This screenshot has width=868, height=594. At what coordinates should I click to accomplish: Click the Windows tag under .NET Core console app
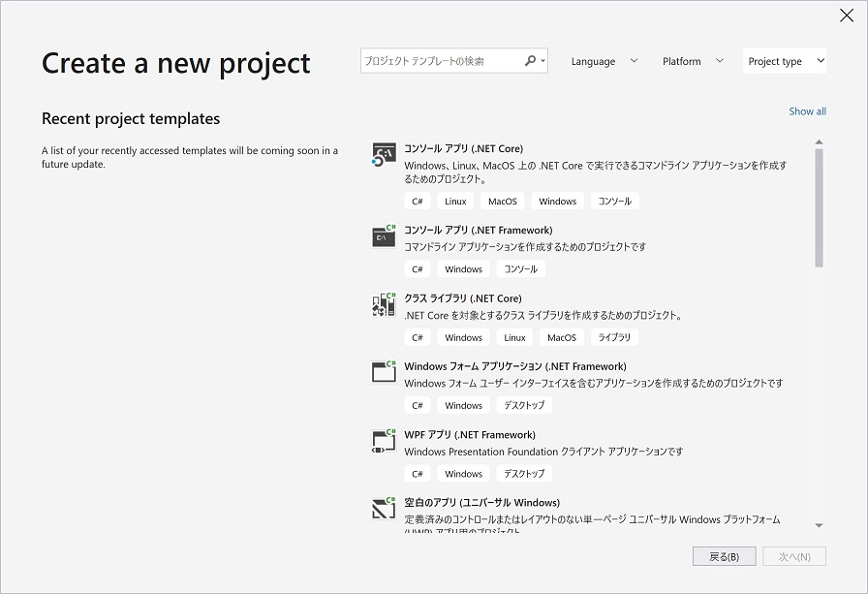557,201
